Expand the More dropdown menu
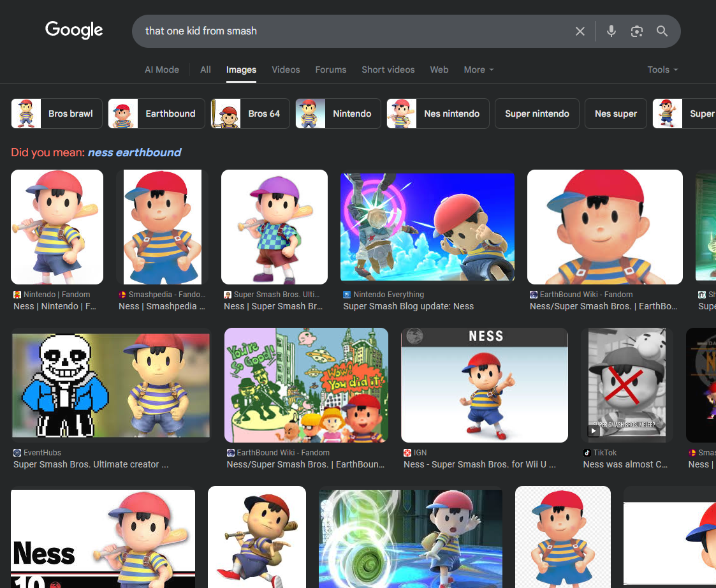The image size is (716, 588). 478,70
